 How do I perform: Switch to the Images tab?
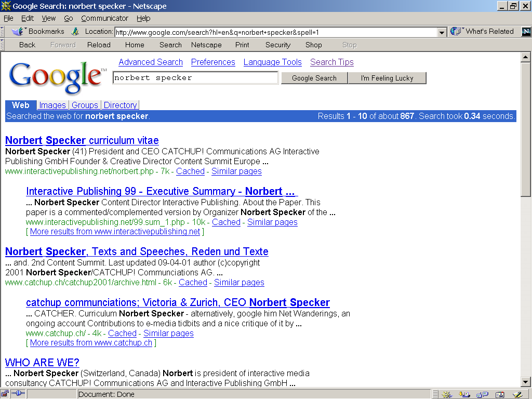52,105
